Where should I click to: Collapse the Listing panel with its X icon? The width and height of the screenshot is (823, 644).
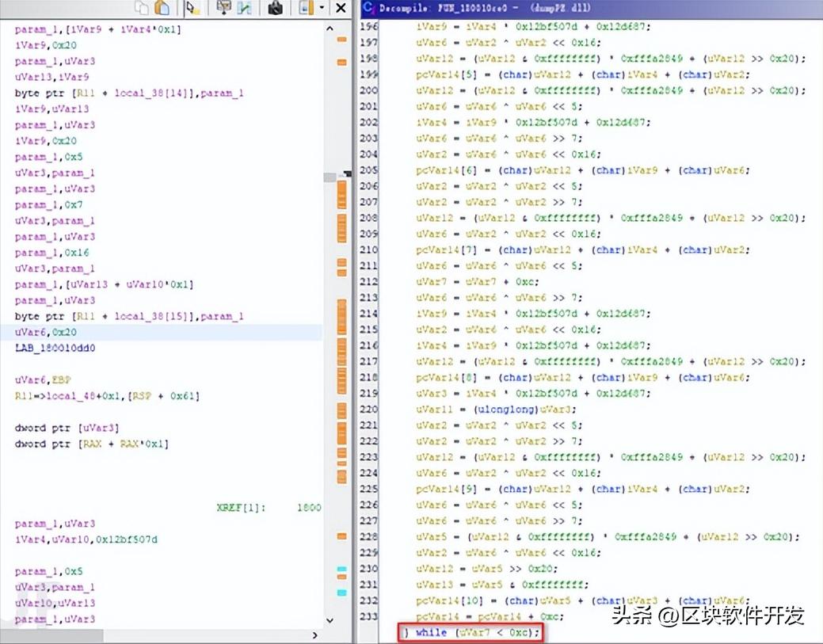[x=341, y=8]
